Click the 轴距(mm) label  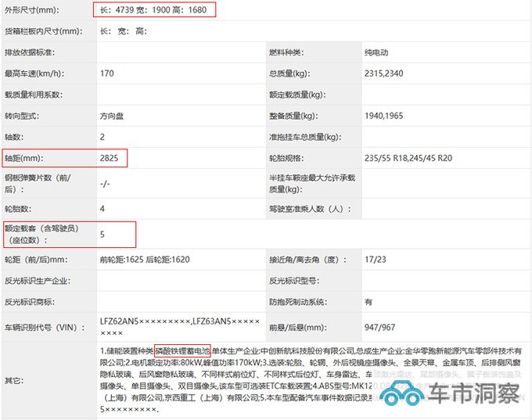pos(23,158)
